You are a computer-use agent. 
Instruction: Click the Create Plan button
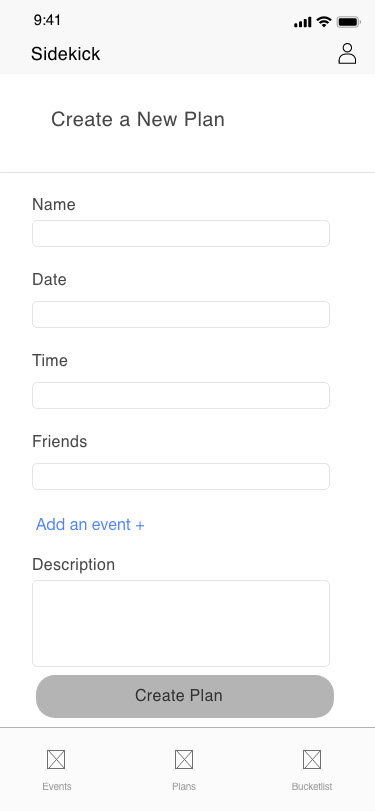185,696
